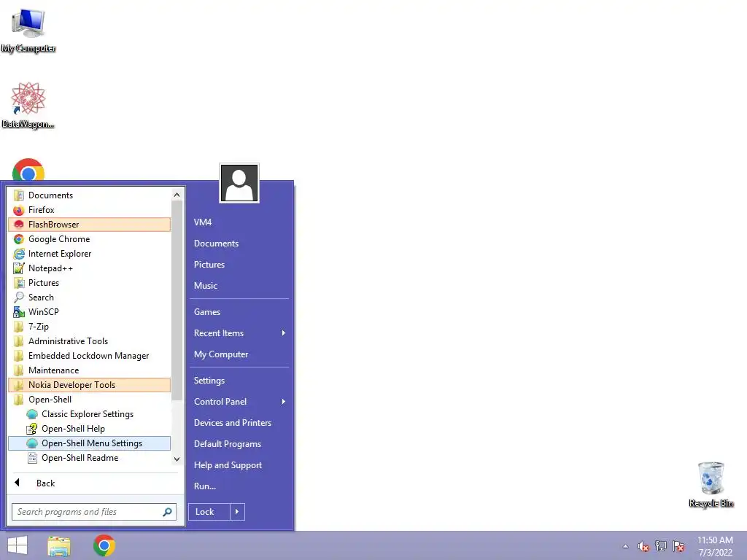
Task: Collapse the Open-Shell folder
Action: pyautogui.click(x=89, y=400)
